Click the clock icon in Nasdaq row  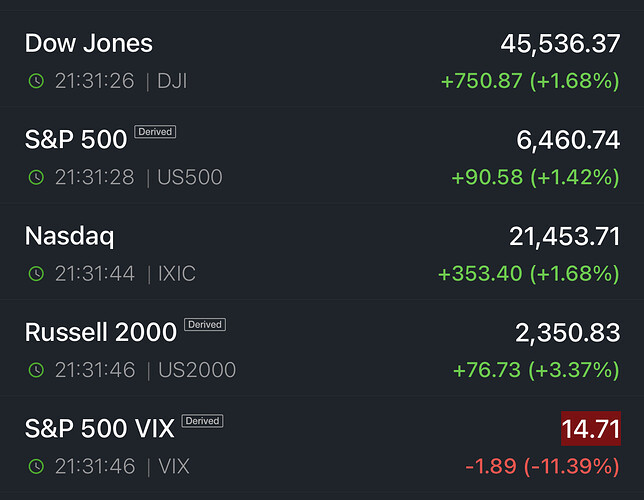(36, 273)
